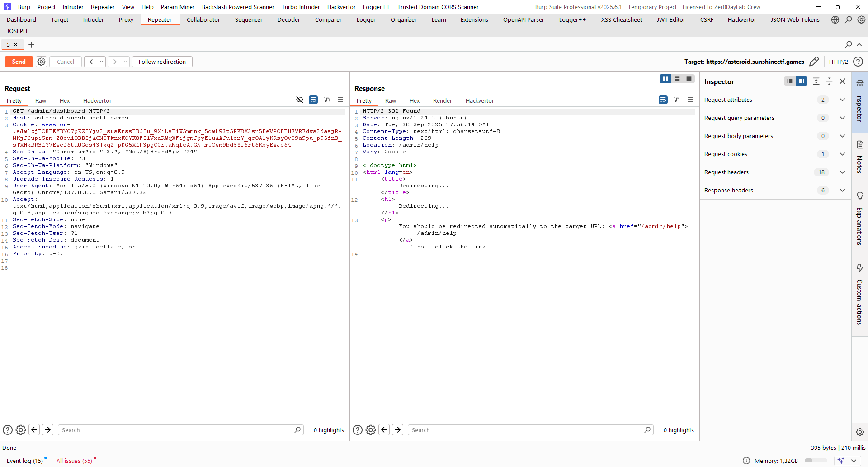The image size is (868, 467).
Task: Jump to previous match in Response search
Action: 384,430
